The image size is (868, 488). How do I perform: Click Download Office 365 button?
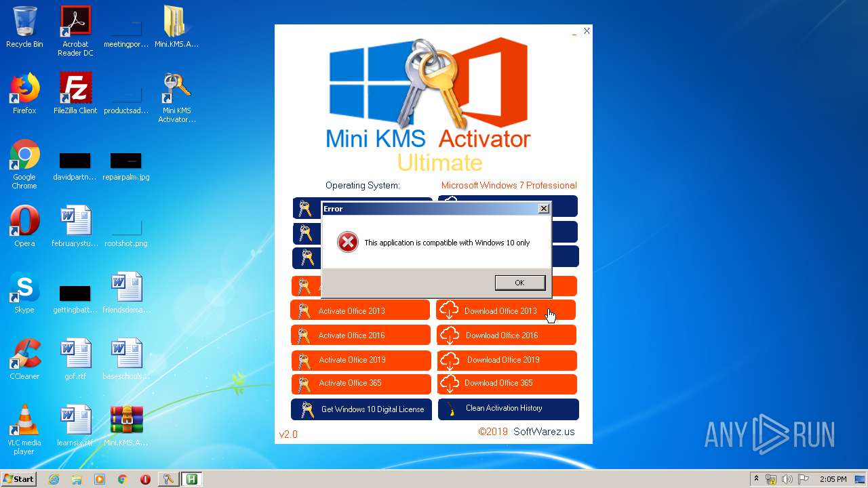point(507,384)
